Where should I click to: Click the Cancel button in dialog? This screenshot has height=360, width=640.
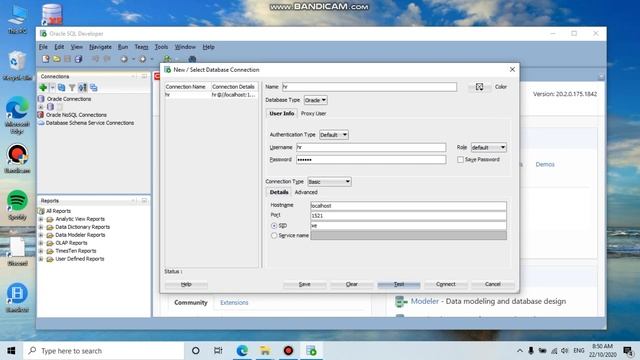coord(493,284)
